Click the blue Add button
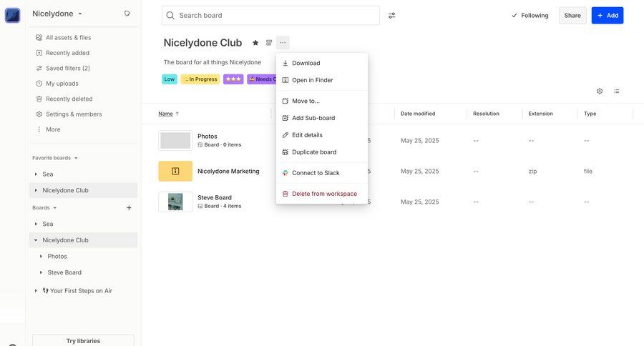Image resolution: width=644 pixels, height=346 pixels. 608,15
